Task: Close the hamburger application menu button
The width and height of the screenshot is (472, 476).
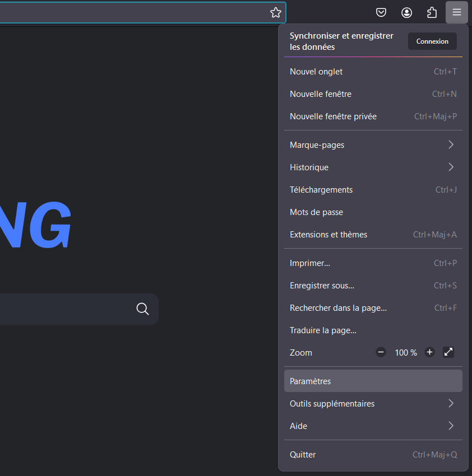Action: 457,12
